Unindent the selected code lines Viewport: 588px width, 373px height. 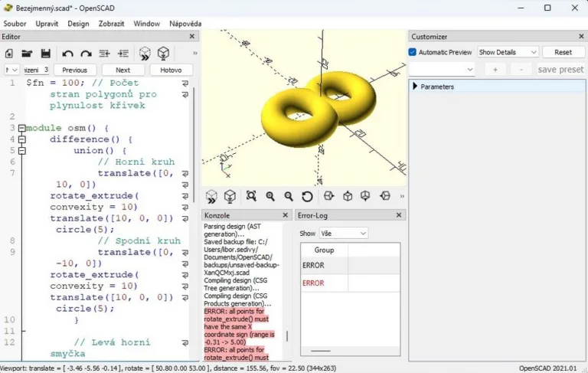[x=105, y=54]
